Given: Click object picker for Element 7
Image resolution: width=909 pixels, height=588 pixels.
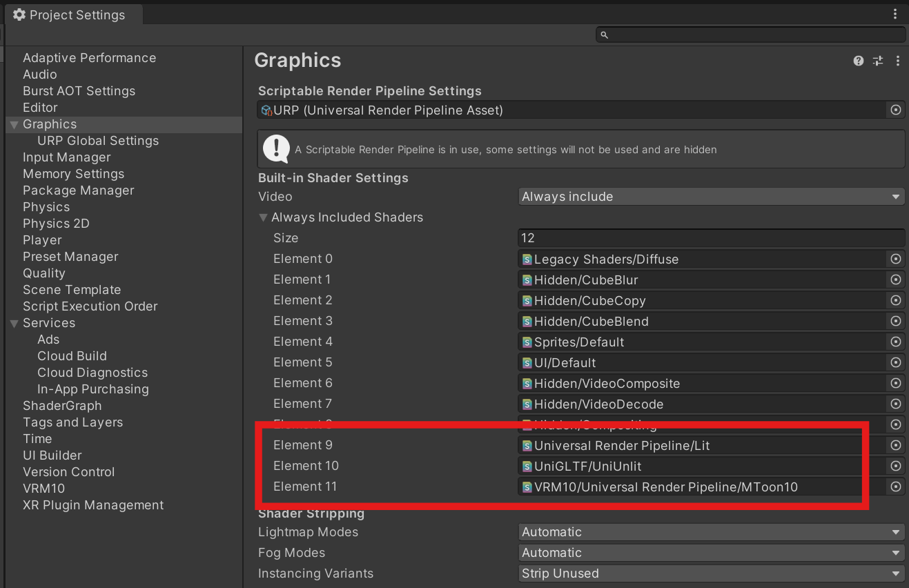Looking at the screenshot, I should pyautogui.click(x=896, y=404).
